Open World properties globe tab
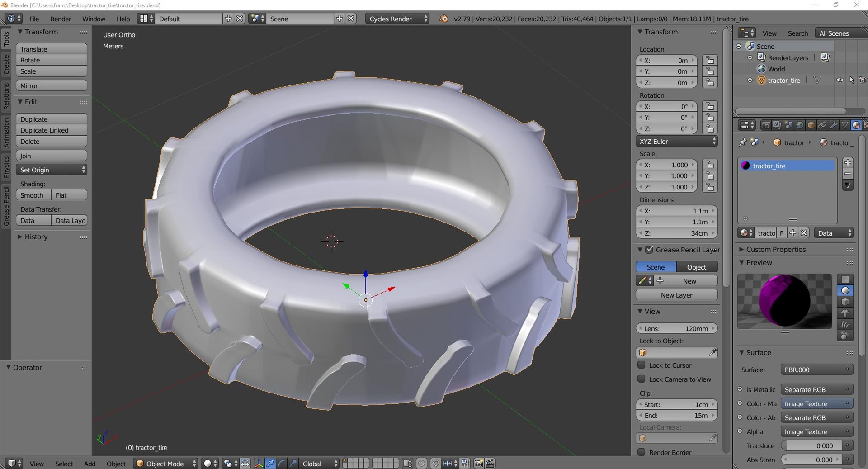Viewport: 868px width, 469px height. (800, 125)
